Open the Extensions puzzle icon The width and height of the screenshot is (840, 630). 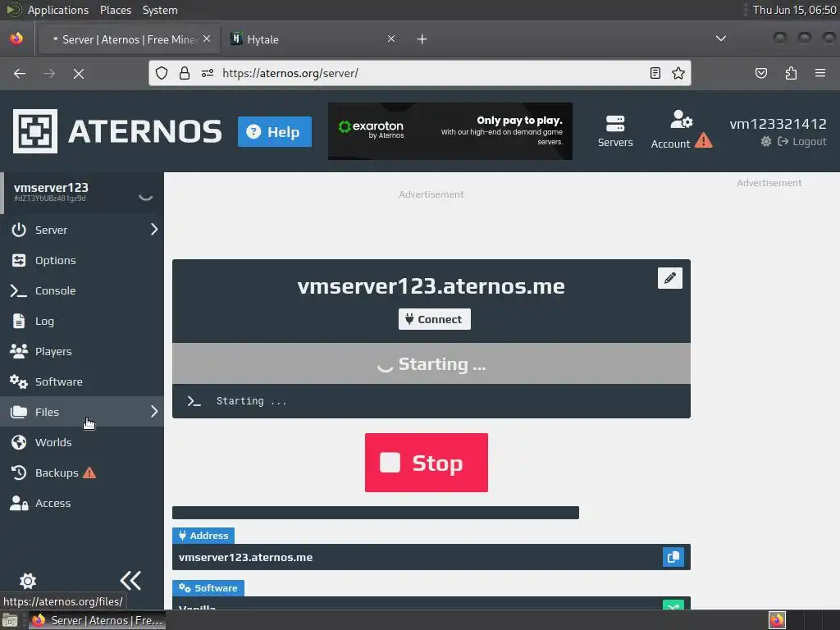[791, 73]
